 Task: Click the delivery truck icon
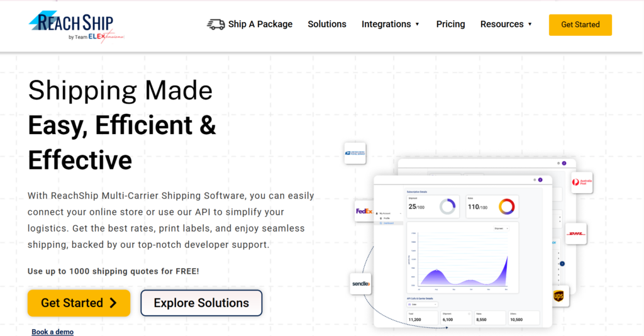[x=216, y=25]
